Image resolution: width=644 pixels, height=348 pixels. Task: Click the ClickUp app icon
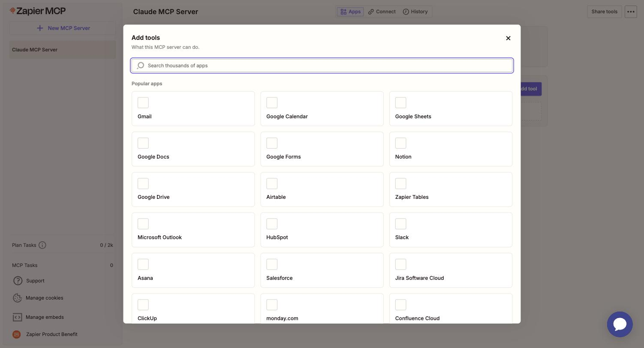coord(143,305)
